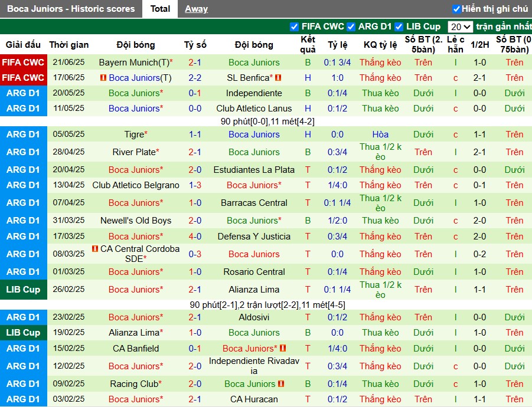Screen dimensions: 532x407
Task: Open SL Benfica team link
Action: tap(248, 78)
